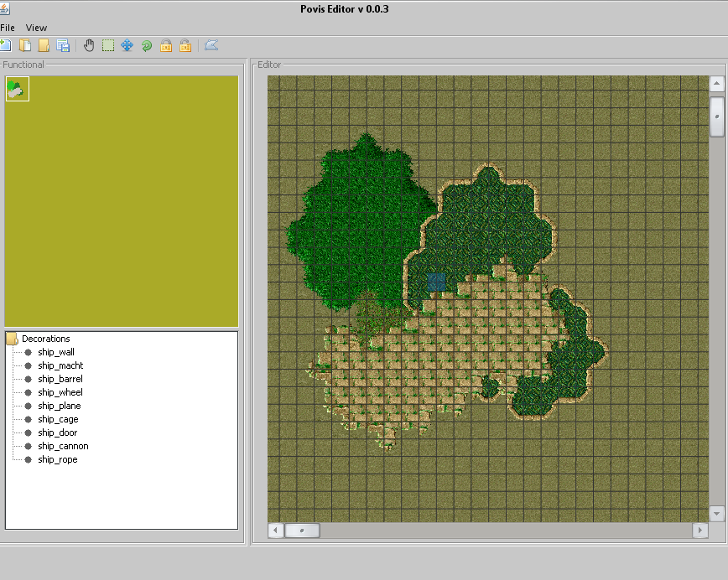Toggle the closed padlock lock icon
This screenshot has height=580, width=728.
(x=166, y=45)
